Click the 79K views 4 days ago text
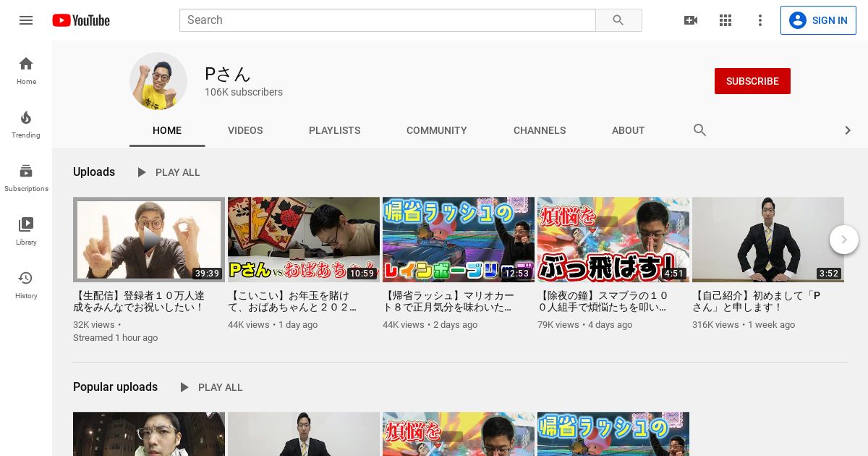The height and width of the screenshot is (456, 868). pos(584,325)
